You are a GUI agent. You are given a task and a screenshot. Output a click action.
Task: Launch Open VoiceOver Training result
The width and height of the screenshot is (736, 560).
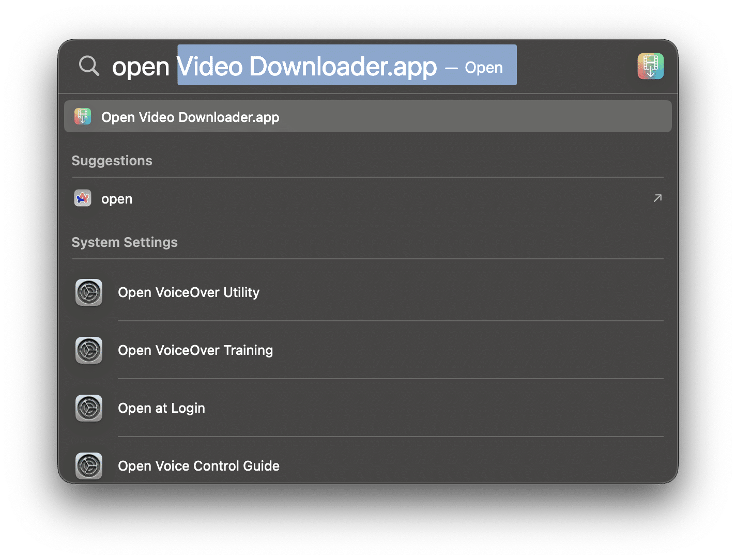[x=195, y=350]
